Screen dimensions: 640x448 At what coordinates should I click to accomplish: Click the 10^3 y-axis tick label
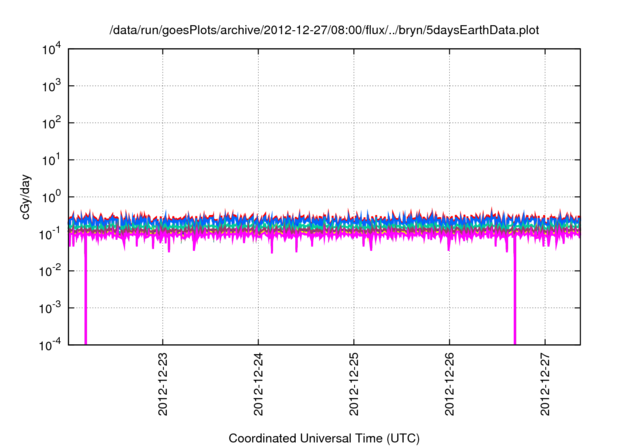point(51,86)
